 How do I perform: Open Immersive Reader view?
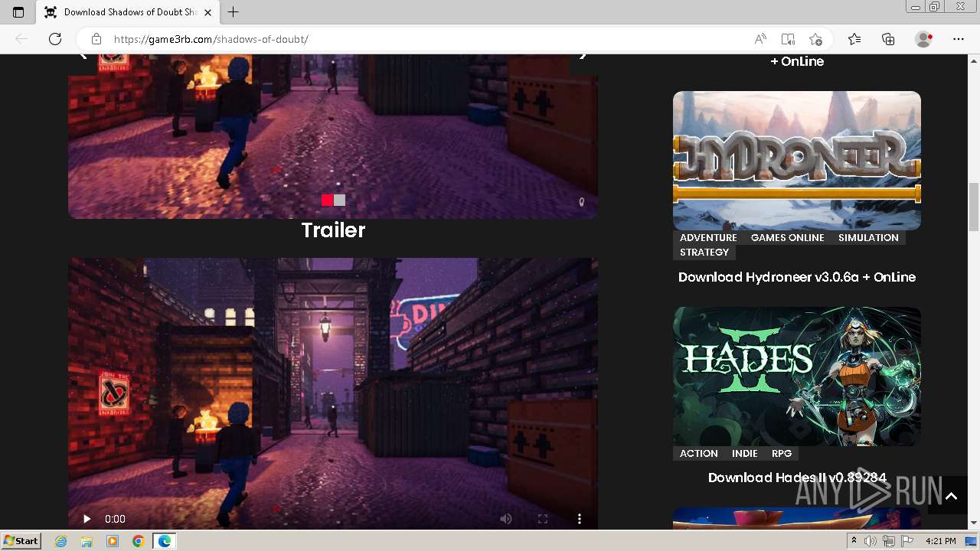788,39
